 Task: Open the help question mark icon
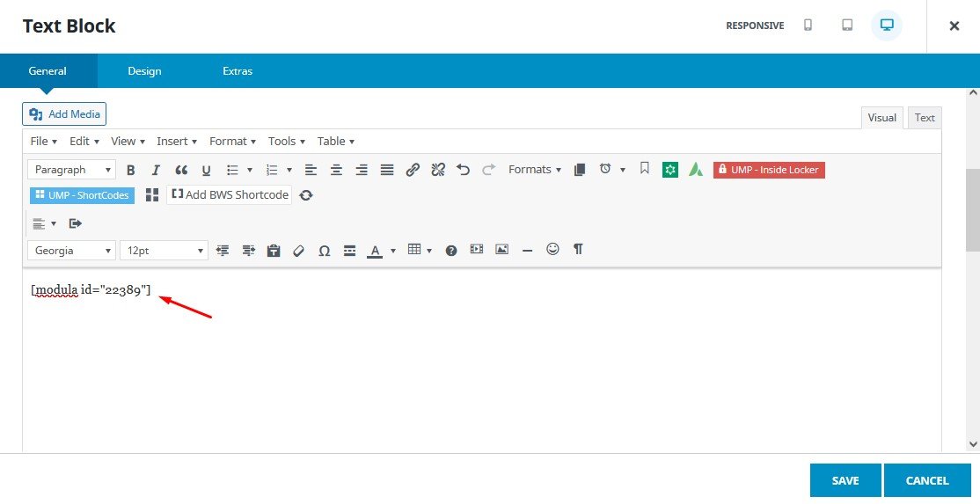click(451, 251)
